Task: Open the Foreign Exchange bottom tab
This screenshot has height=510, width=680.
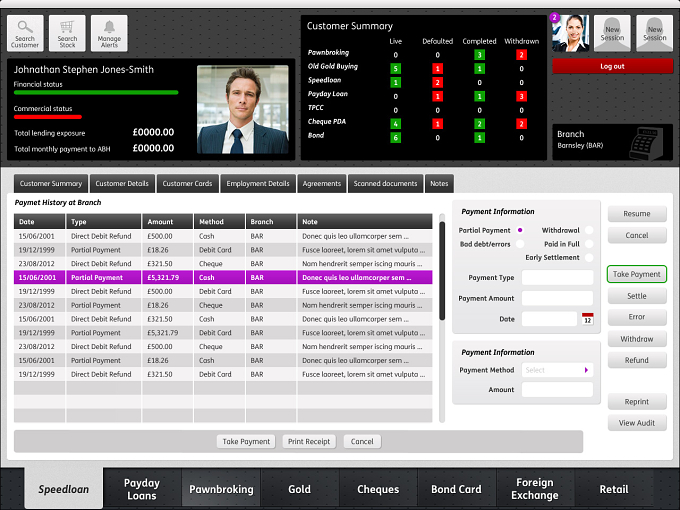Action: click(535, 489)
